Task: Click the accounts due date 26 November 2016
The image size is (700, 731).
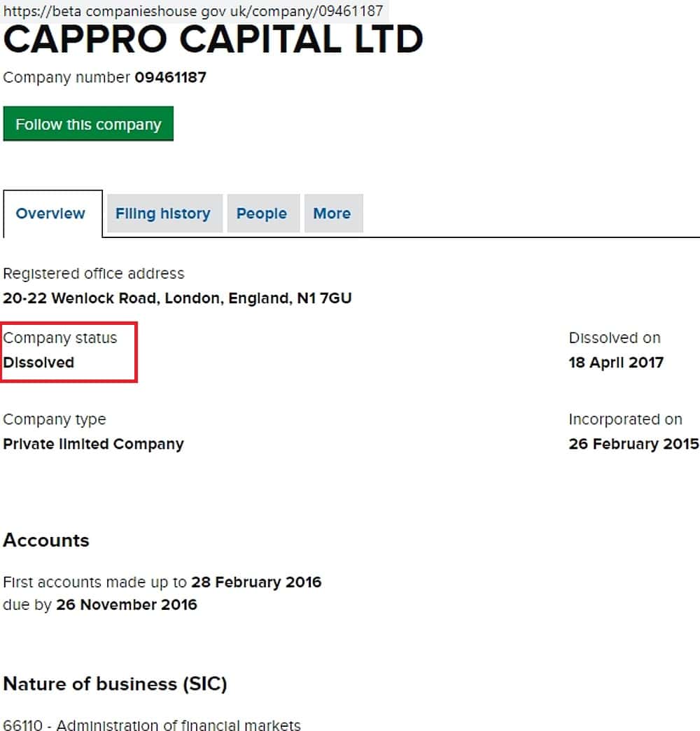Action: tap(127, 604)
